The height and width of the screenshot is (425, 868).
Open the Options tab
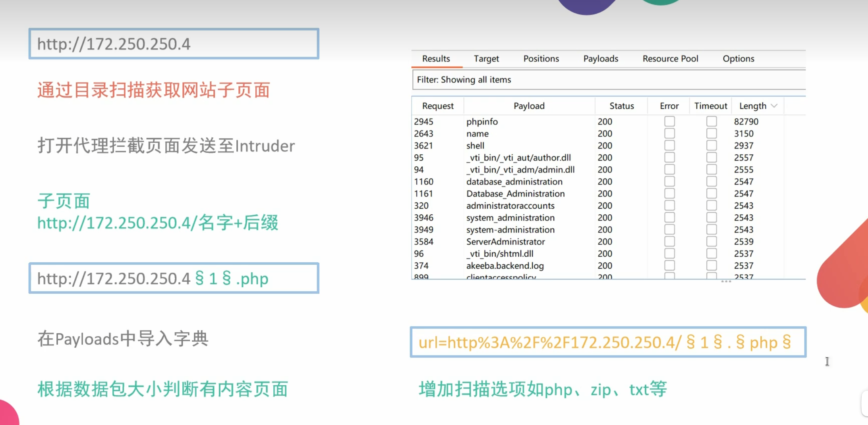pos(738,59)
